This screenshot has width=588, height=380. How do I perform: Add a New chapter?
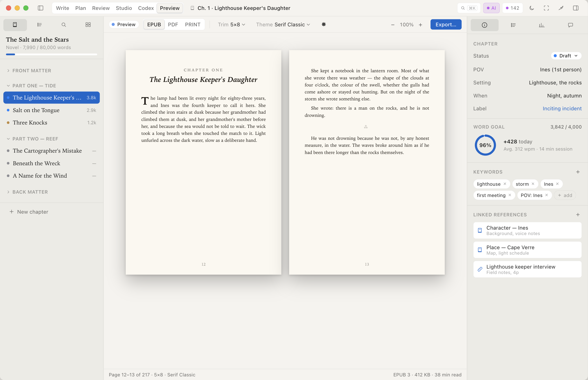tap(29, 212)
